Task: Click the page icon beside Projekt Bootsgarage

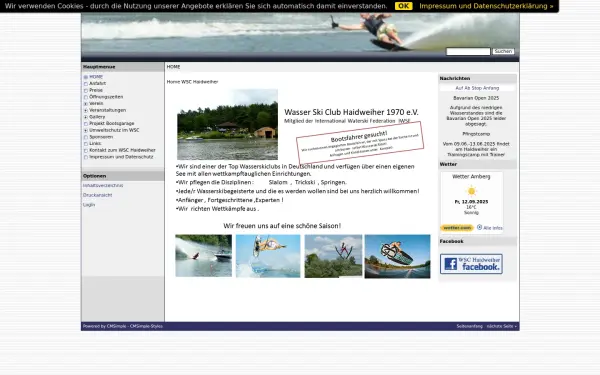Action: 86,124
